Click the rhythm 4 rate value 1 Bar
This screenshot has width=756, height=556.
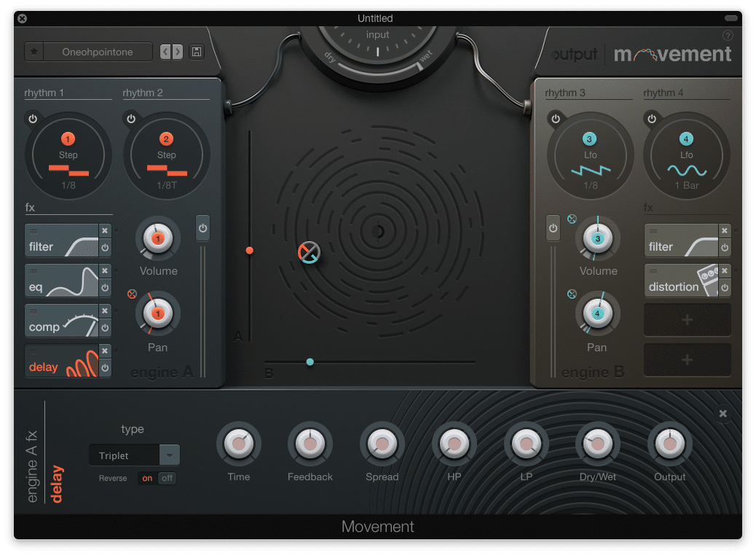point(687,186)
